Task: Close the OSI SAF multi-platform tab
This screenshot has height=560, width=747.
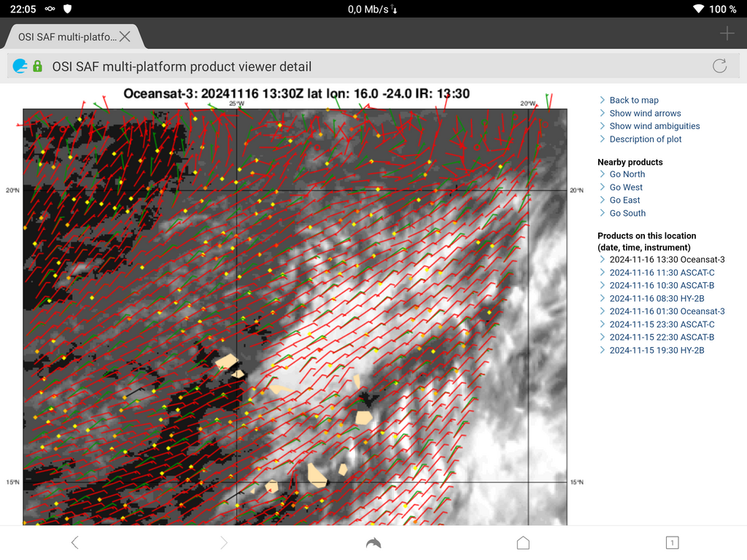Action: [125, 36]
